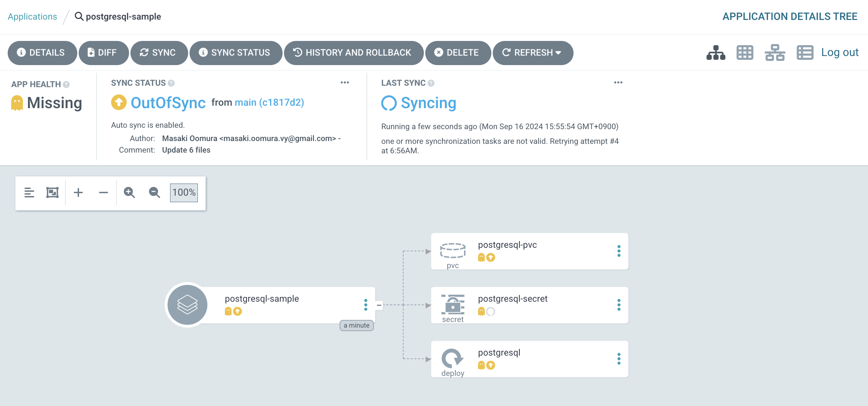Open the postgresql-pvc node's three-dot menu
The width and height of the screenshot is (868, 406).
[619, 251]
